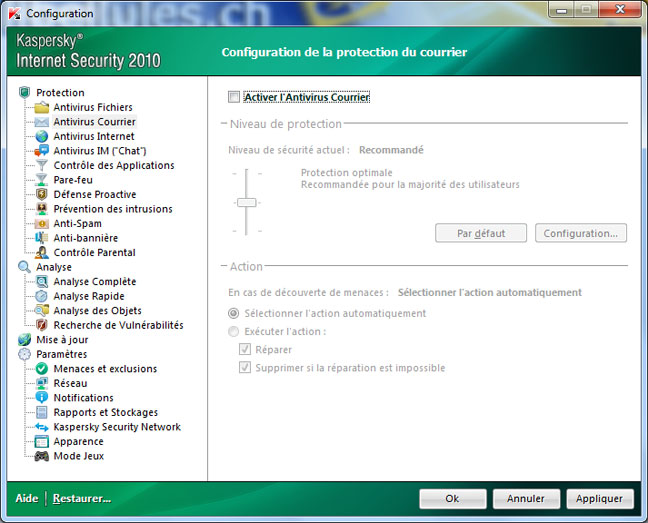Click the Contrôle des Applications funnel icon
Screen dimensions: 648x523
click(42, 165)
